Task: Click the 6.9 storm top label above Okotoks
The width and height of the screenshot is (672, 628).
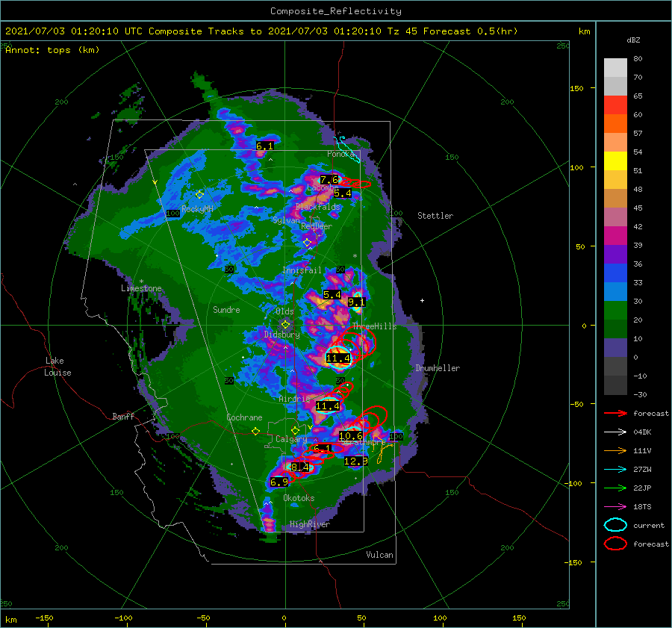Action: [x=279, y=482]
